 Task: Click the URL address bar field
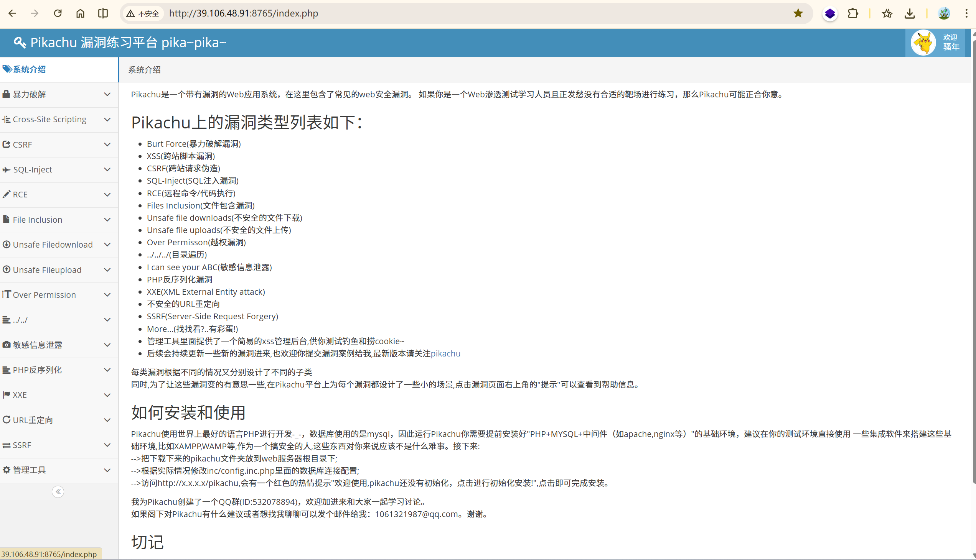[462, 13]
